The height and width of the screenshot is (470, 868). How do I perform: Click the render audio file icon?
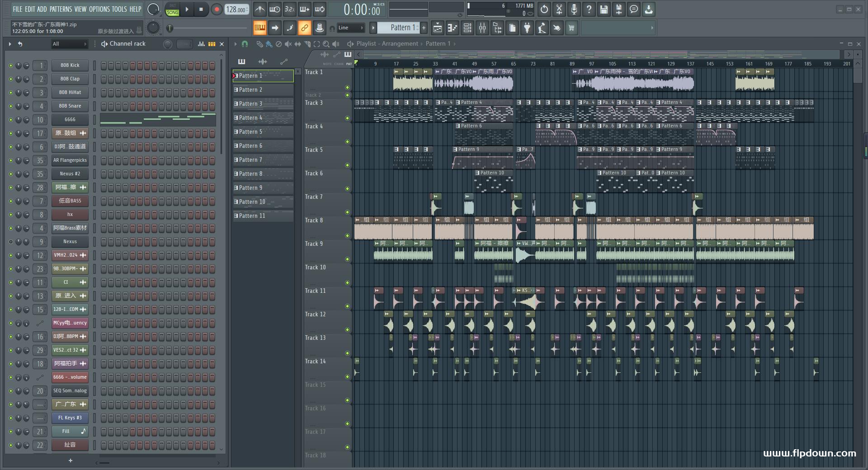coord(619,9)
